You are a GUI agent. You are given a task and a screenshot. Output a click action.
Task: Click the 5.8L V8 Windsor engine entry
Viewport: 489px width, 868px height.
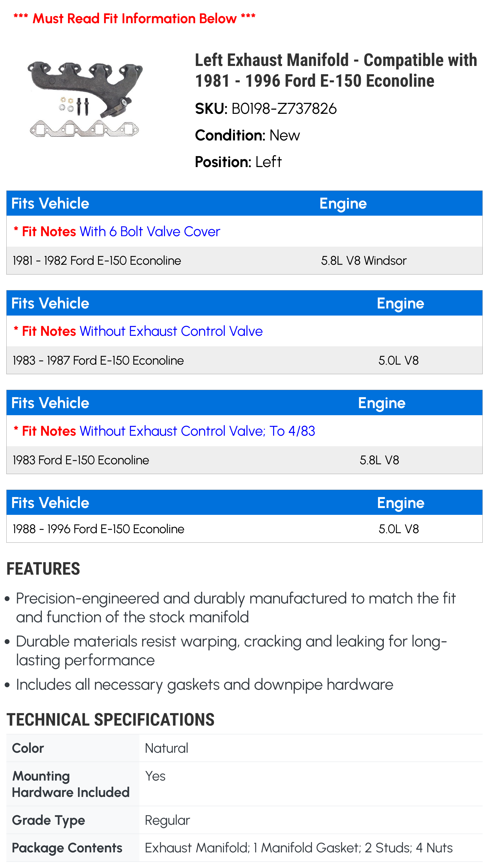pyautogui.click(x=364, y=261)
